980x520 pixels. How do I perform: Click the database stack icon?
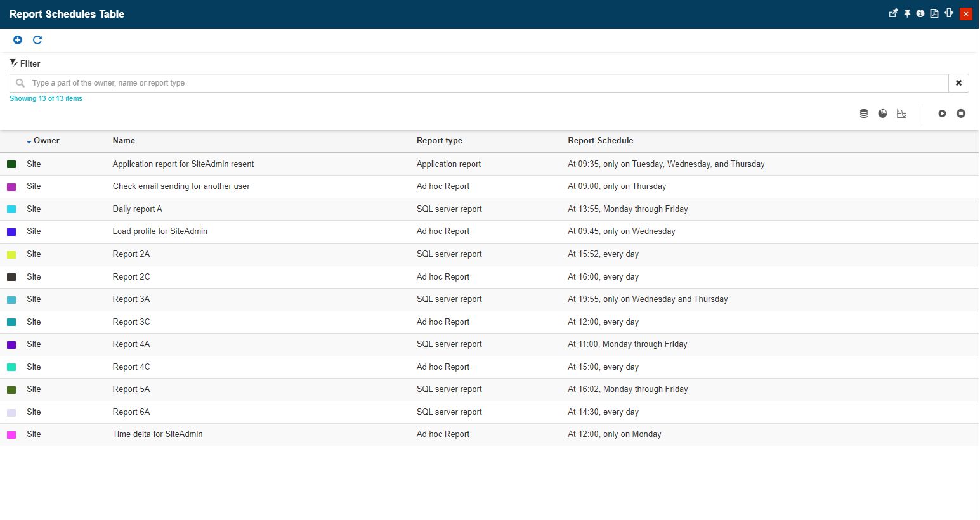[863, 114]
